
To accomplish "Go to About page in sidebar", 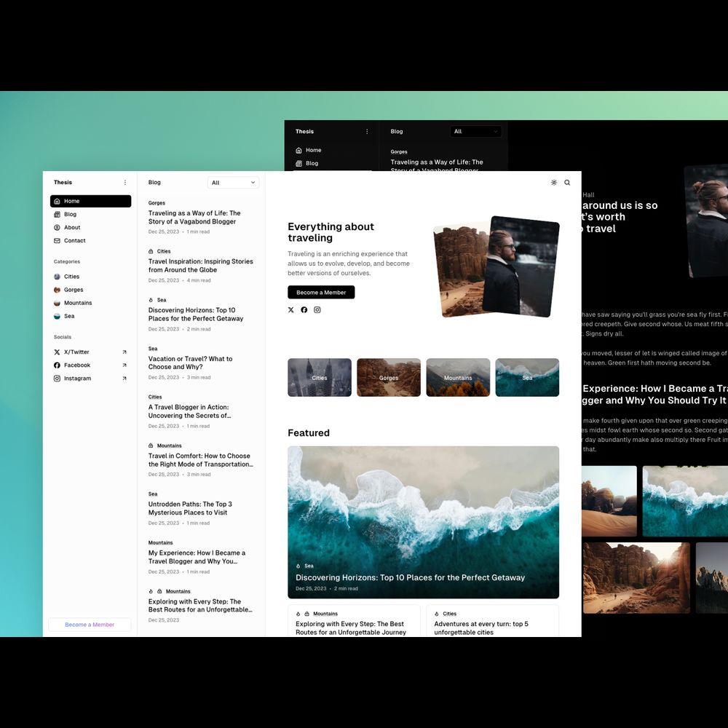I will [x=72, y=228].
